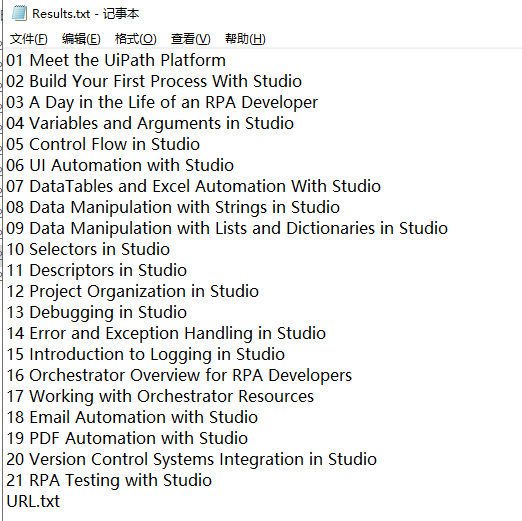The image size is (522, 521).
Task: Place cursor in '01 Meet the UiPath Platform' line
Action: (116, 60)
